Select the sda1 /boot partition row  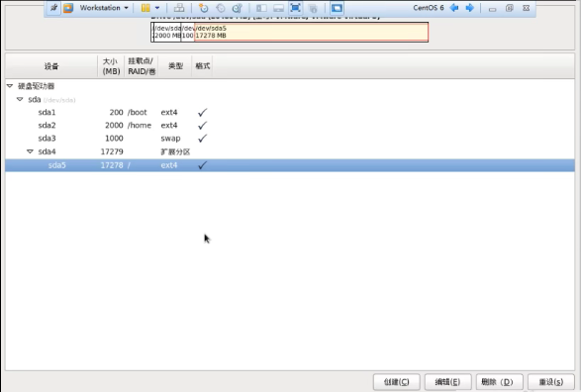[290, 112]
